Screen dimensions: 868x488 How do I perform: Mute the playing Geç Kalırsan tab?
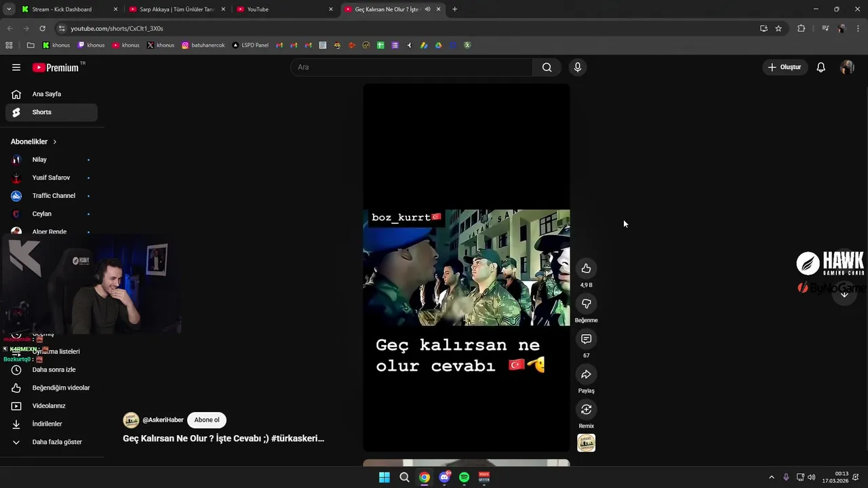coord(427,9)
